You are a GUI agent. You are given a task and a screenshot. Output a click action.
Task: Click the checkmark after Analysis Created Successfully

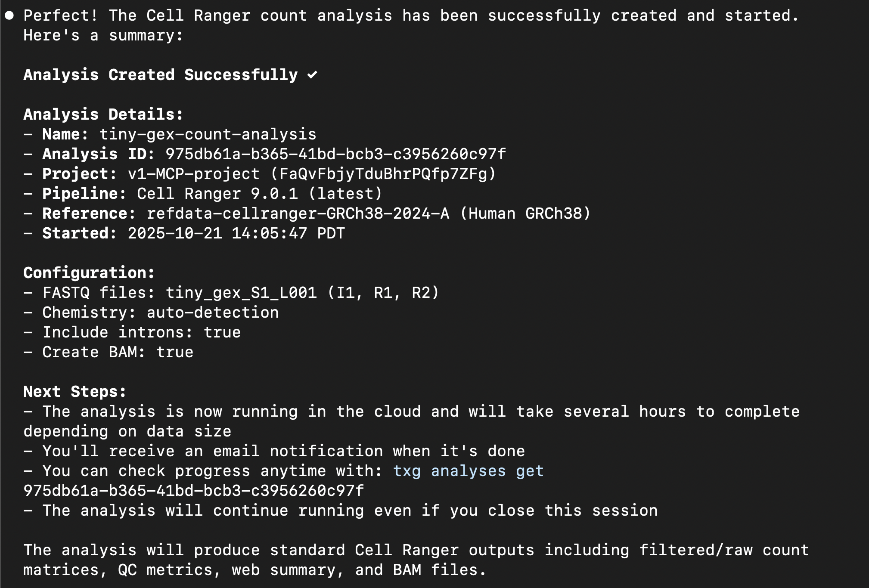click(x=312, y=75)
